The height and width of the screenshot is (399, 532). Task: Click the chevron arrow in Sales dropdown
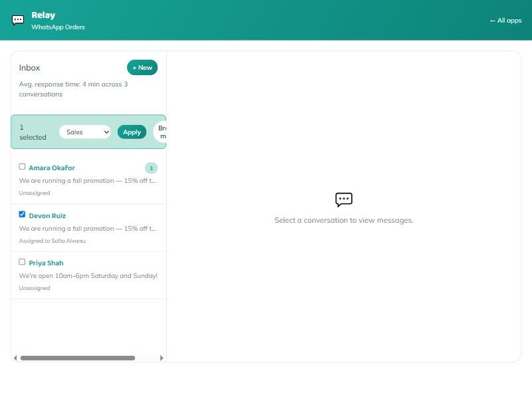coord(106,132)
